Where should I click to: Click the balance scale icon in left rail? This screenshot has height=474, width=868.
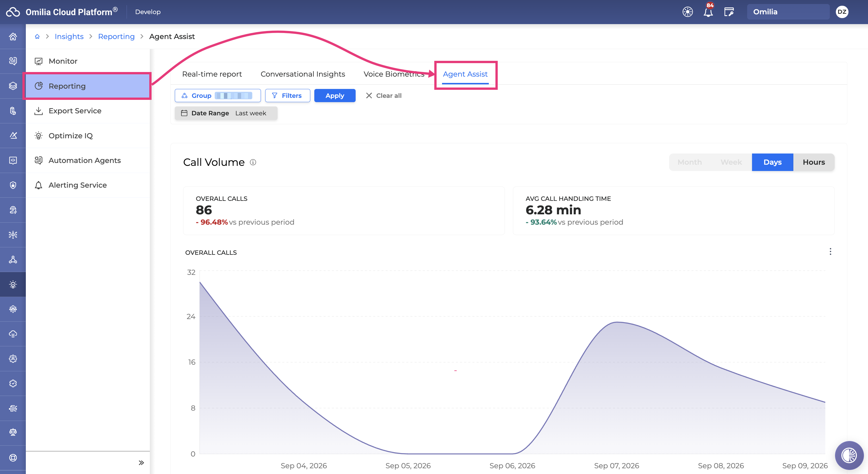[x=13, y=432]
